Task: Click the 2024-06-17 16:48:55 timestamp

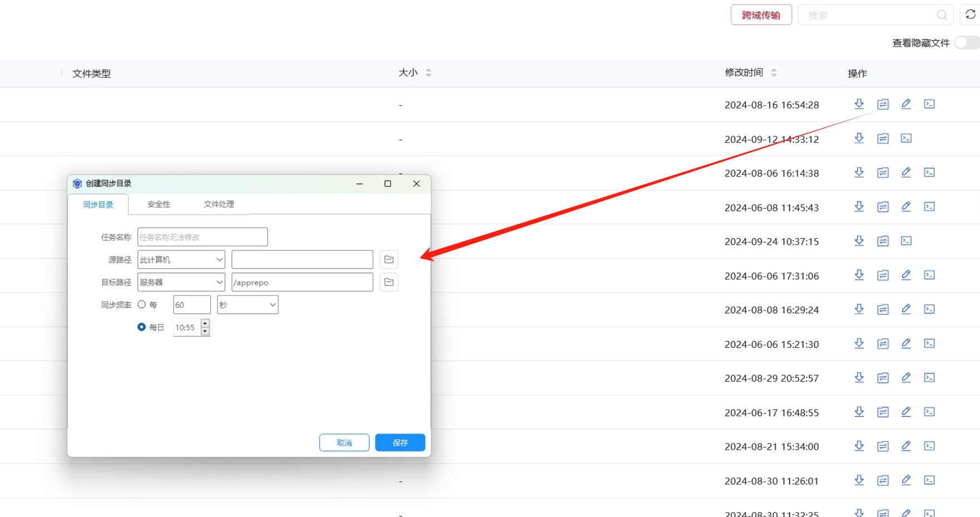Action: pos(771,412)
